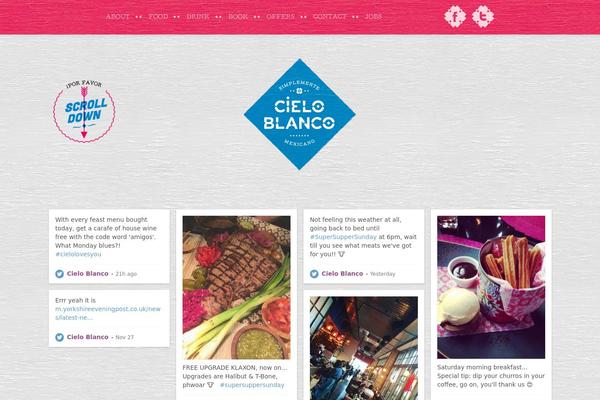Open the yorkshireeveningpost.co.uk link

click(x=108, y=313)
